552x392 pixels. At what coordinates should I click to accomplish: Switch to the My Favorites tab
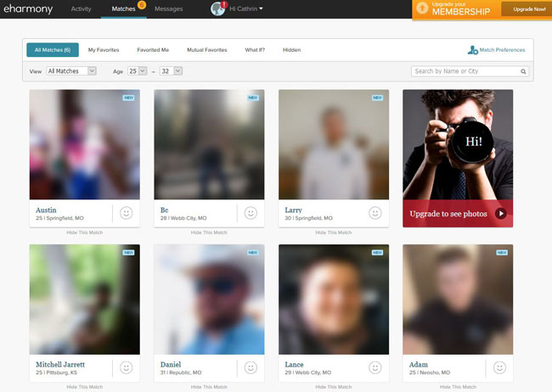point(104,50)
